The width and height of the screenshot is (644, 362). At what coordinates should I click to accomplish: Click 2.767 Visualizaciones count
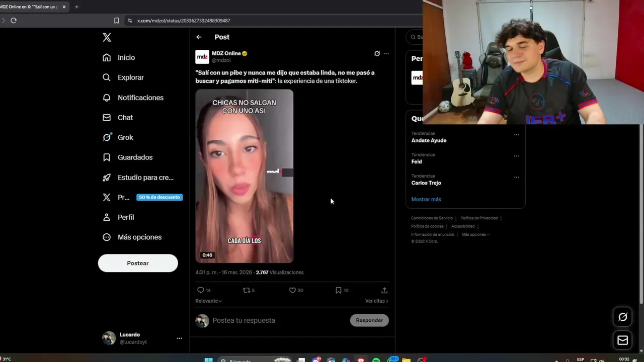pyautogui.click(x=280, y=273)
